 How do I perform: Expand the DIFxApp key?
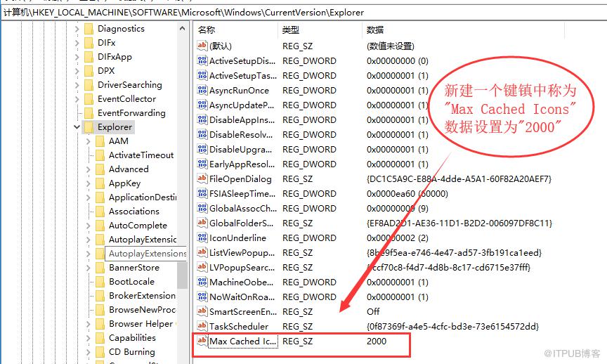coord(77,57)
